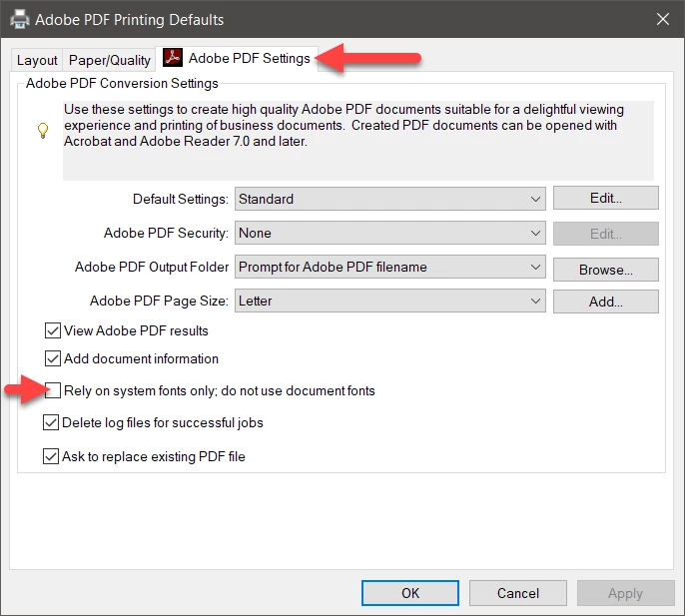Click Add next to Page Size
The image size is (685, 616).
[x=606, y=302]
